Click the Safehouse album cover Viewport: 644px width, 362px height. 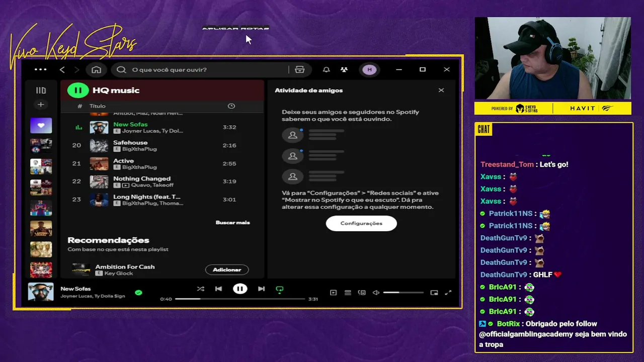click(x=99, y=145)
